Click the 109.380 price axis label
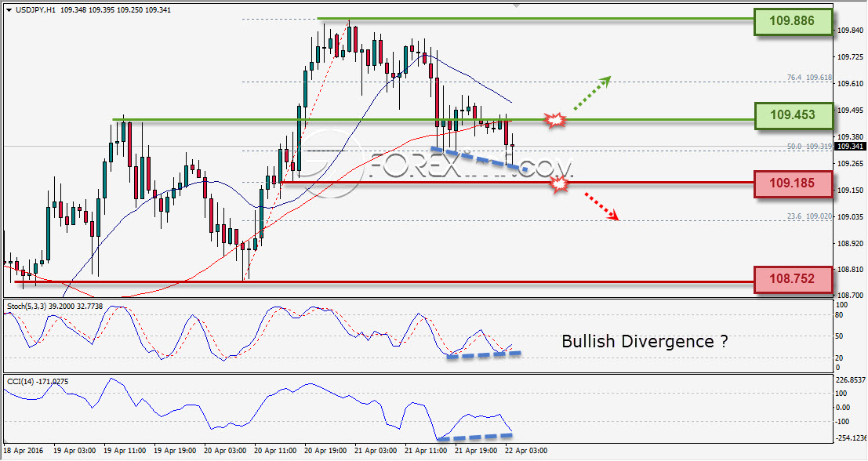 pyautogui.click(x=850, y=136)
